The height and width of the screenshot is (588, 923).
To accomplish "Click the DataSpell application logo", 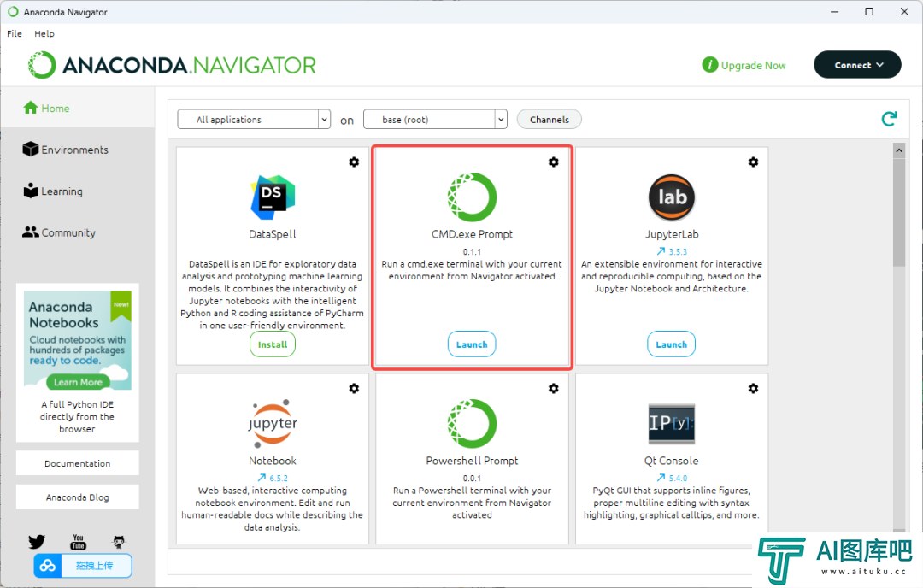I will tap(273, 197).
